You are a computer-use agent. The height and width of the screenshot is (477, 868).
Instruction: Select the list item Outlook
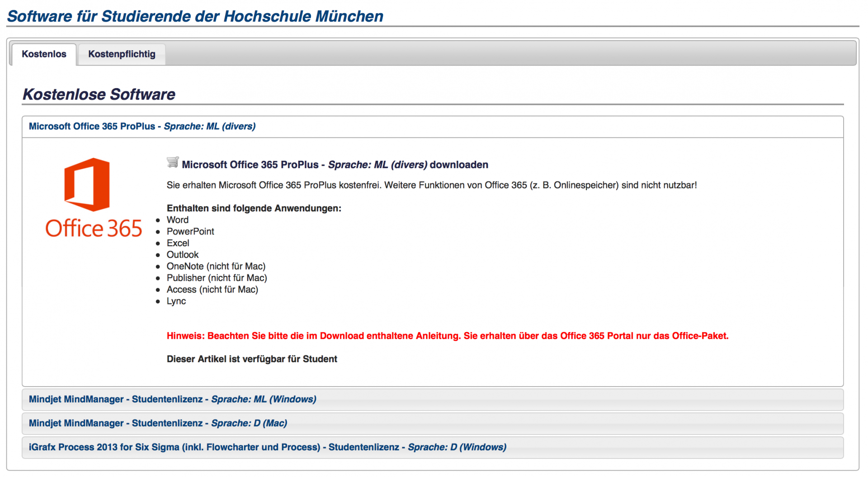point(183,255)
